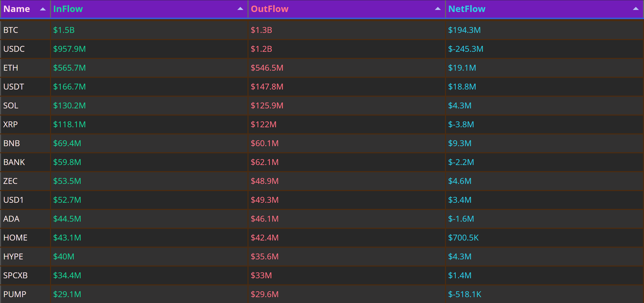Screen dimensions: 644x303
Task: Sort by the InFlow sort arrow
Action: [x=240, y=9]
